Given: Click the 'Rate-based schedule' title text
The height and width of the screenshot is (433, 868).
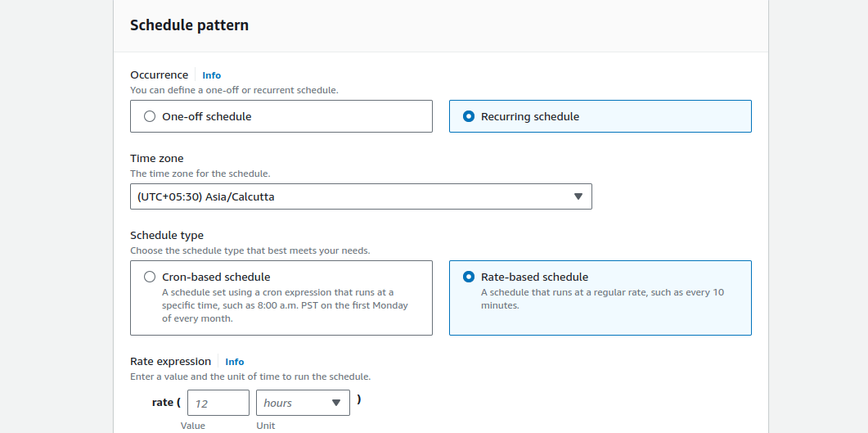Looking at the screenshot, I should 534,277.
